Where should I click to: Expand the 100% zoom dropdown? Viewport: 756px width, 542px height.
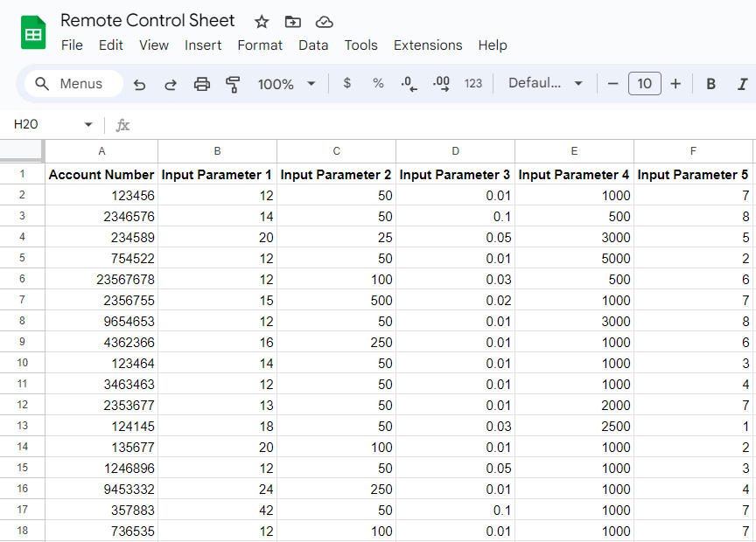286,84
